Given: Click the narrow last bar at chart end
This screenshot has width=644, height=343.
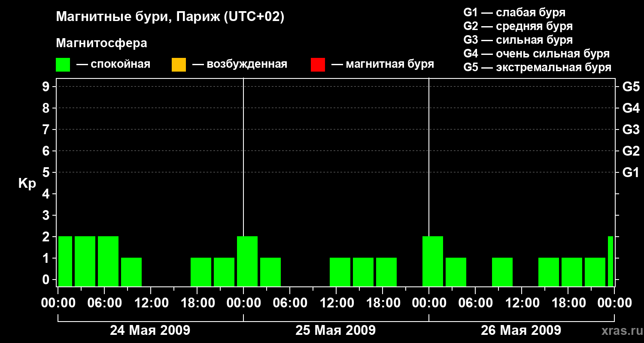Looking at the screenshot, I should [x=611, y=261].
